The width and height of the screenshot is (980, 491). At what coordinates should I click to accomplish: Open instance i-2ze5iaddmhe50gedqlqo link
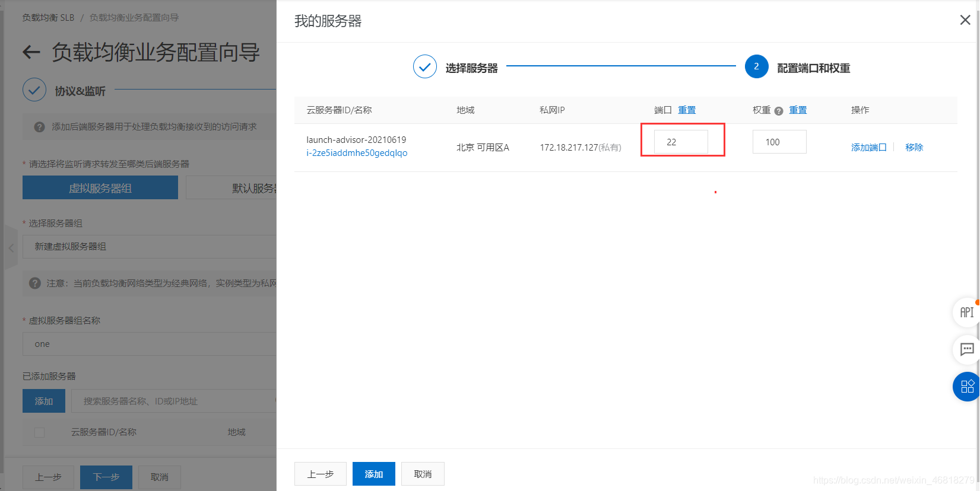coord(357,153)
